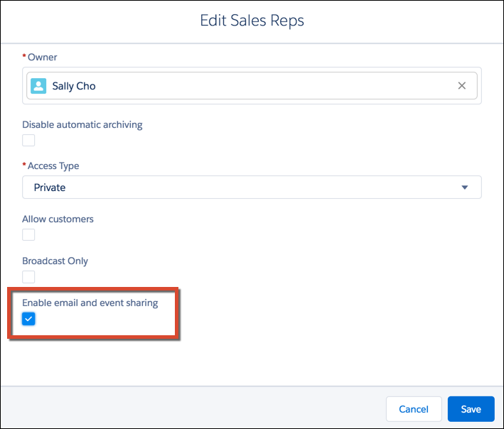The image size is (504, 429).
Task: Click the Disable automatic archiving label
Action: click(82, 124)
